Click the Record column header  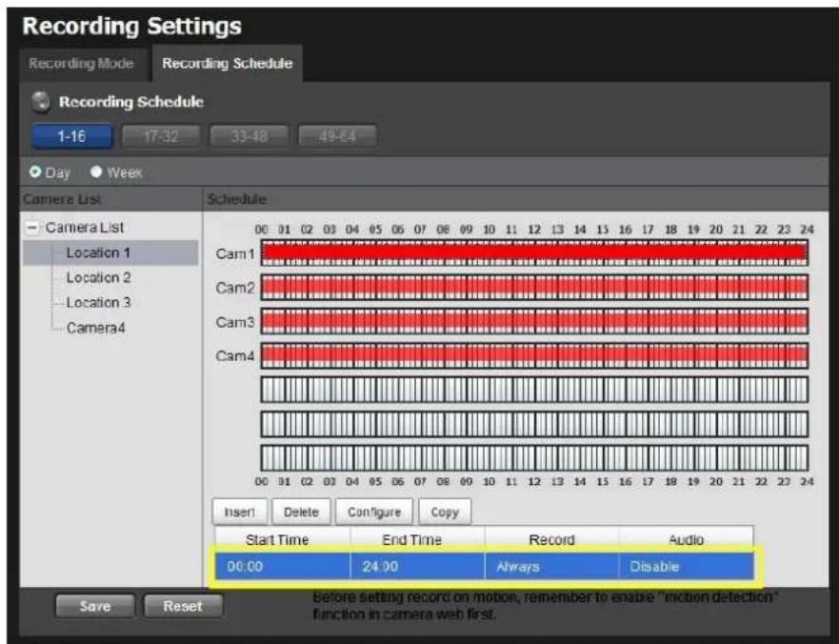[551, 539]
